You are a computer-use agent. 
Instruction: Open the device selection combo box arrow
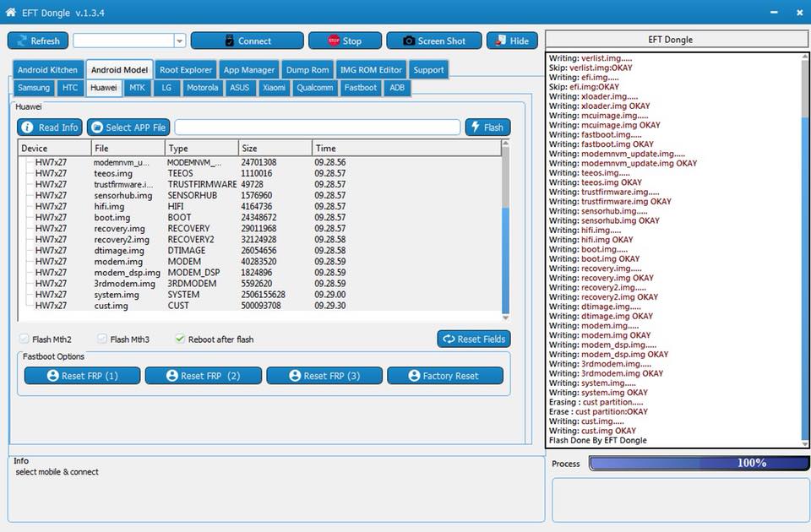point(179,41)
